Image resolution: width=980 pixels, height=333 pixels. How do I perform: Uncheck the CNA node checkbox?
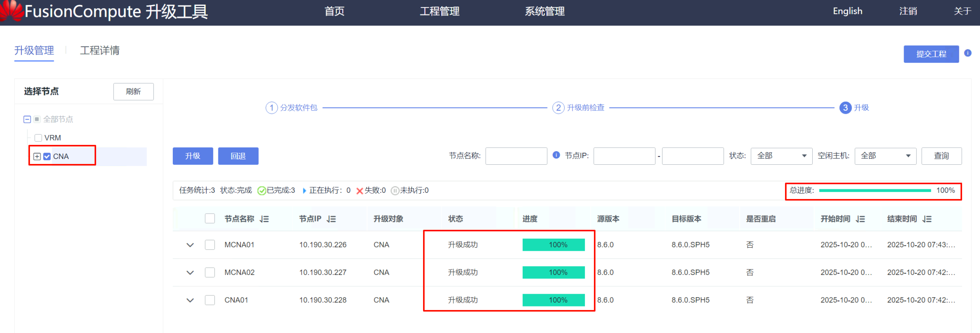pyautogui.click(x=47, y=157)
